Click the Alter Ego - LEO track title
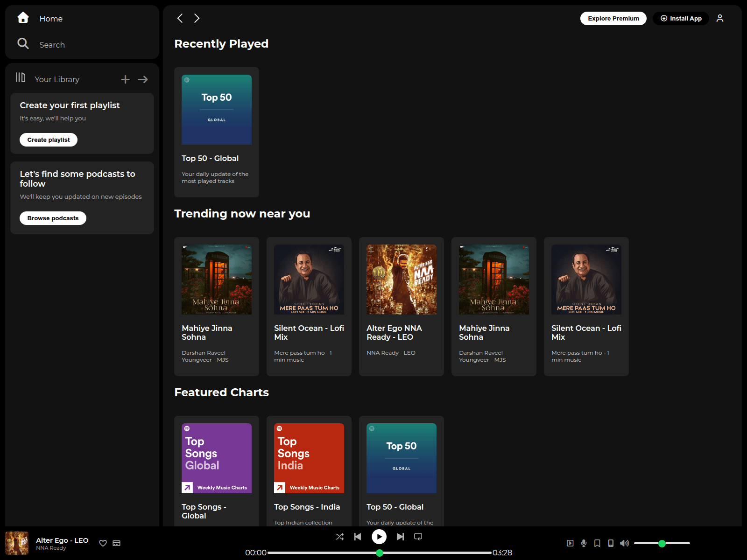Viewport: 747px width, 560px height. (x=62, y=540)
